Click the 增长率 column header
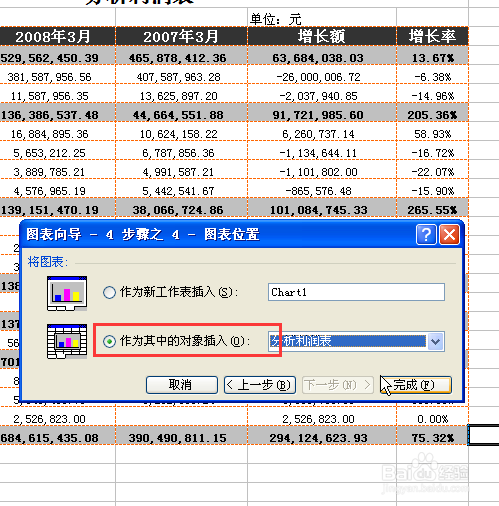 pos(432,36)
